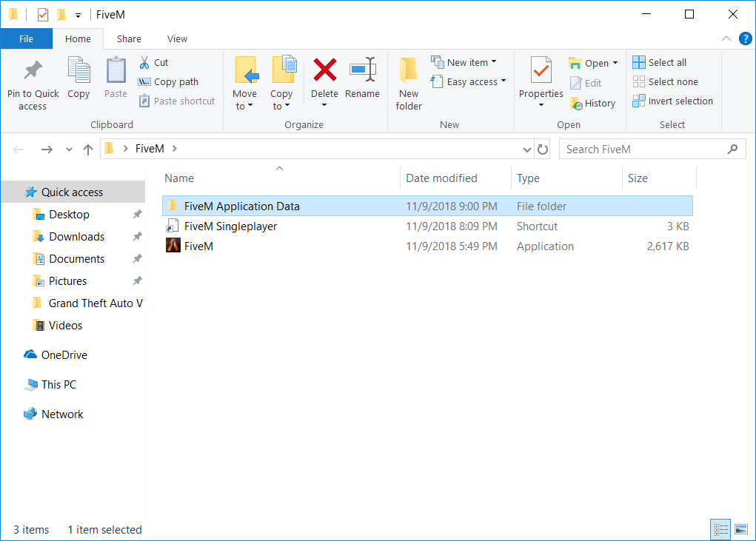Click the Help question mark icon
The width and height of the screenshot is (756, 541).
[x=743, y=38]
